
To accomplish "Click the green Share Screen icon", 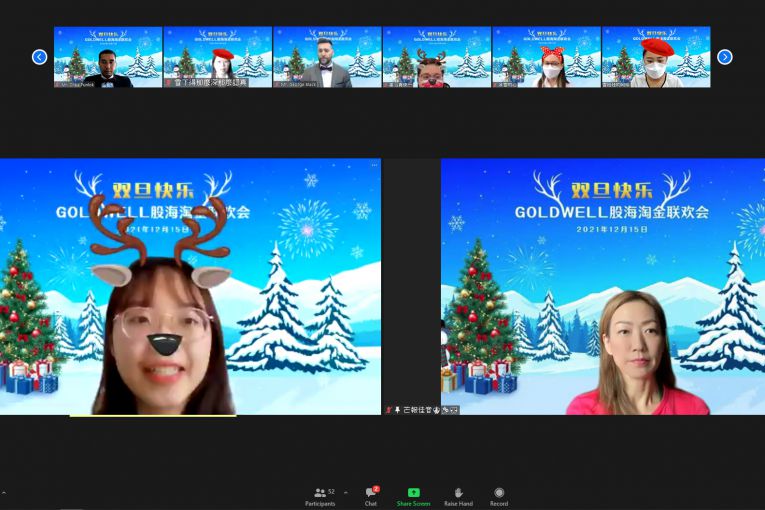I will (413, 492).
